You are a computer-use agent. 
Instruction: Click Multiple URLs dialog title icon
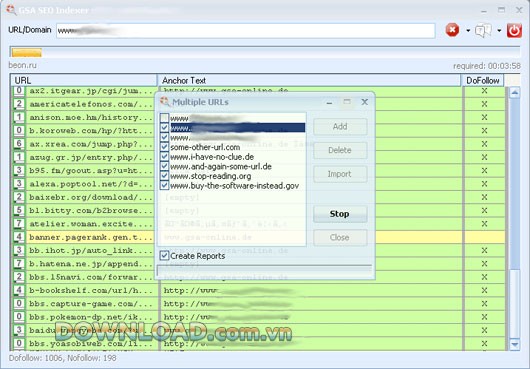pos(165,101)
